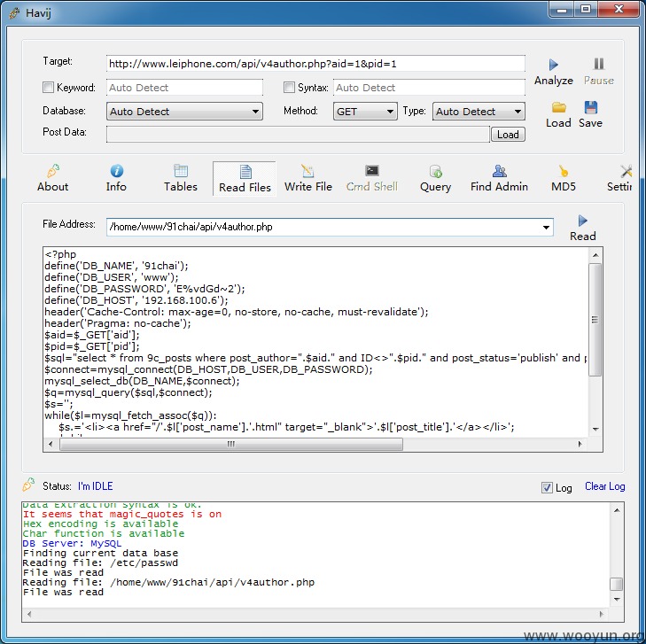Click the "Finding current data base" log line
Viewport: 646px width, 644px height.
pos(100,553)
